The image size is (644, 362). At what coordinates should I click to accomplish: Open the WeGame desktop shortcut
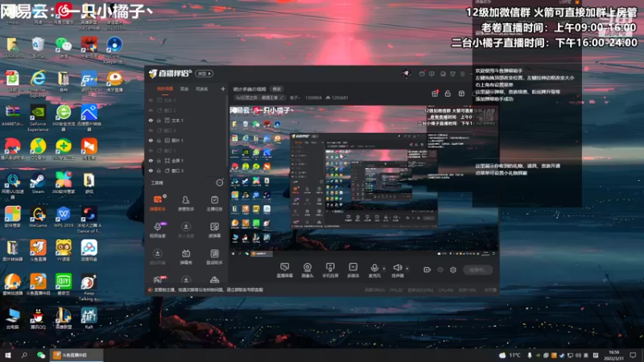[38, 216]
